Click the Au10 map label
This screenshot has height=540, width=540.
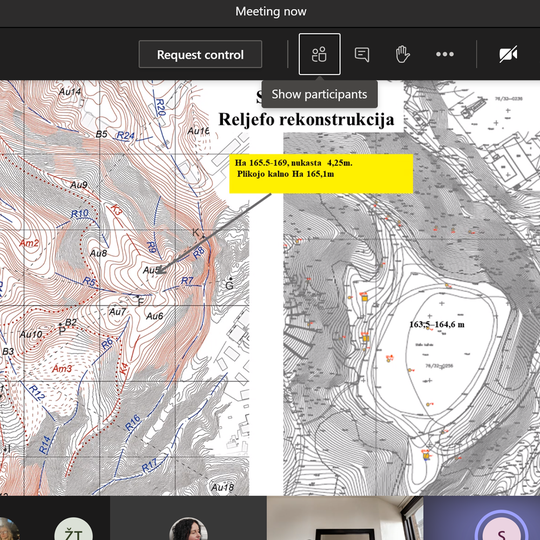31,334
